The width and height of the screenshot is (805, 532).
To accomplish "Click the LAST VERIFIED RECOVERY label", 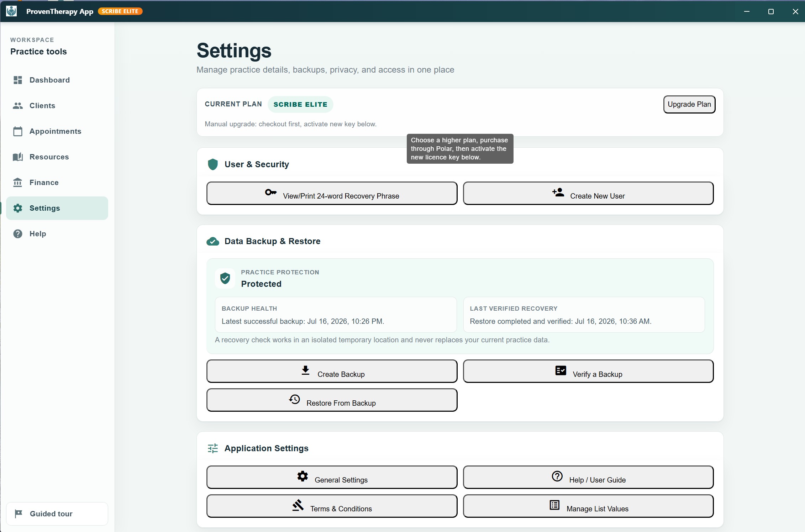I will click(x=514, y=309).
